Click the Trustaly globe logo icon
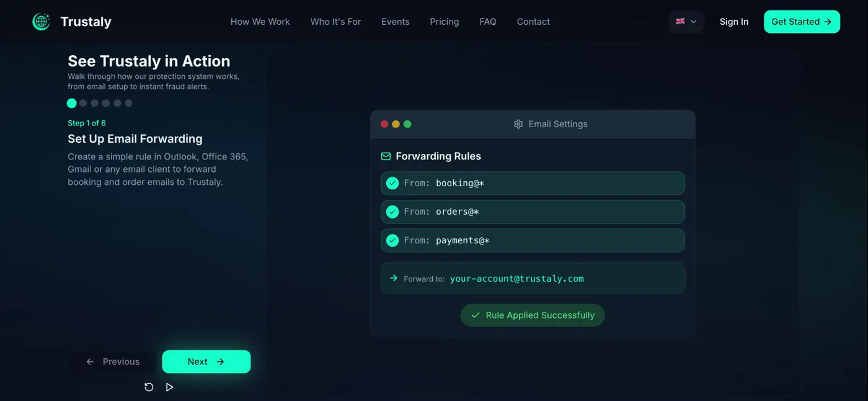This screenshot has width=868, height=401. coord(41,22)
